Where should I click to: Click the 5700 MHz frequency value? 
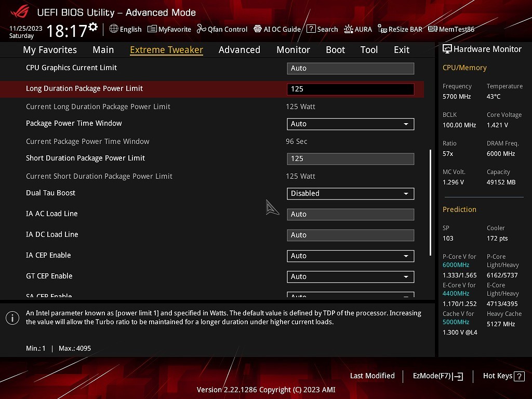(456, 96)
